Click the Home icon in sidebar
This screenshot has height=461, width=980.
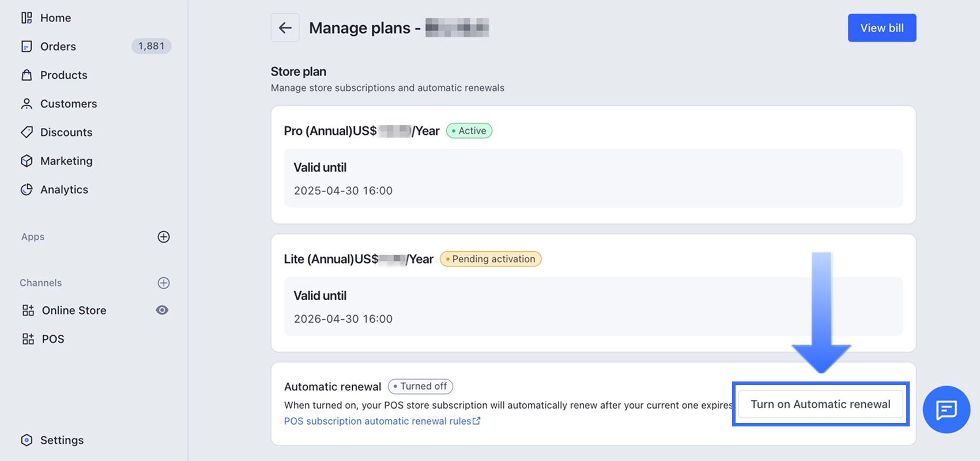point(27,18)
